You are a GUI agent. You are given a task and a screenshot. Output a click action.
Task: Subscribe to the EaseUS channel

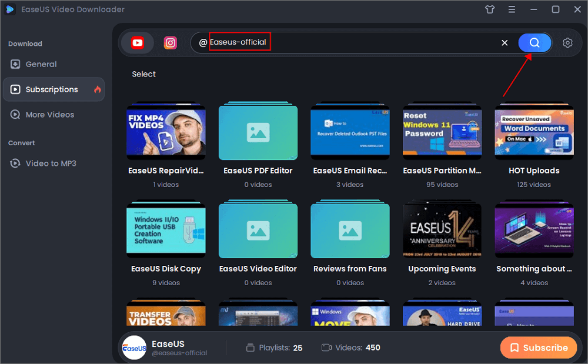[x=539, y=348]
